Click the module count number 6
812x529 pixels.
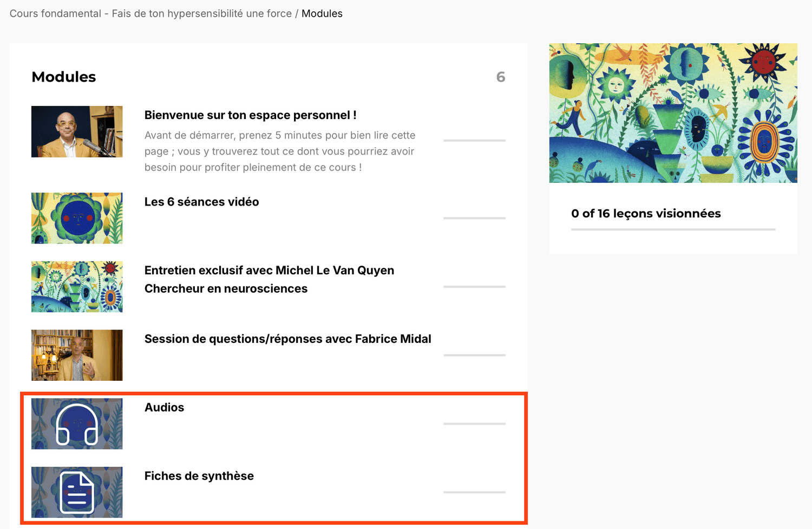pyautogui.click(x=501, y=77)
